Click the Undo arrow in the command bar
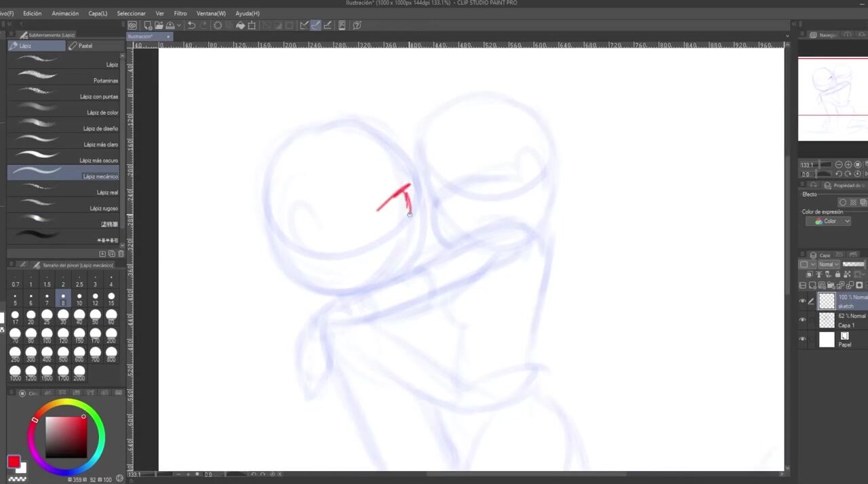The image size is (868, 484). pyautogui.click(x=191, y=26)
